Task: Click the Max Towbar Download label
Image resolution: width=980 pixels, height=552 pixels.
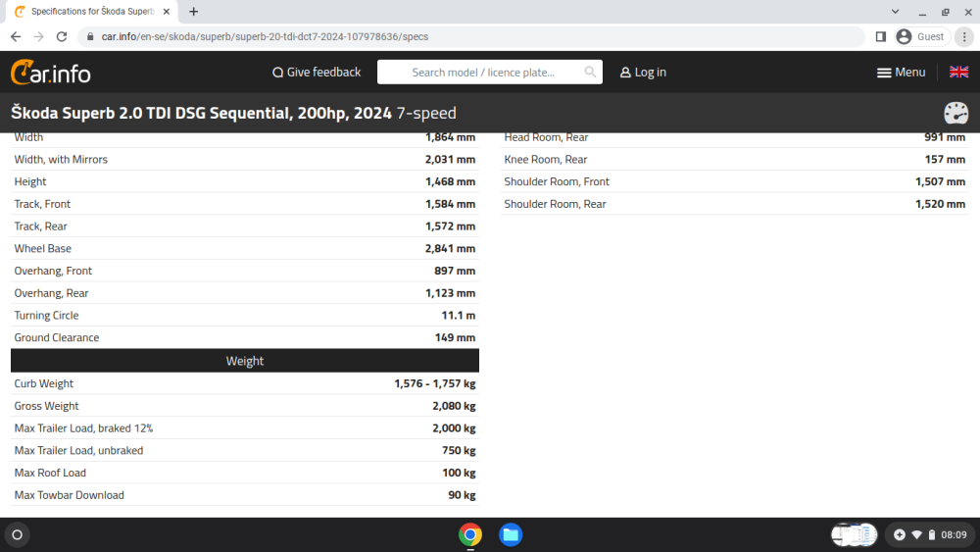Action: pyautogui.click(x=70, y=495)
